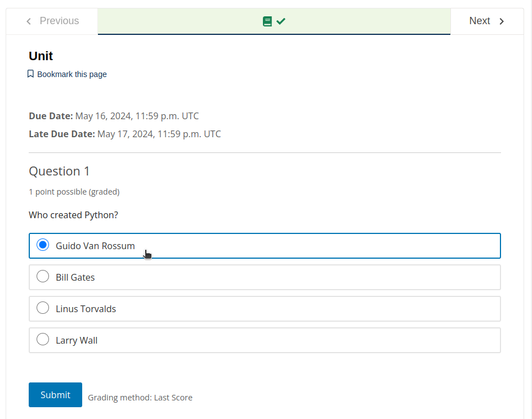Click the 'Larry Wall' answer label text
532x419 pixels.
point(77,340)
